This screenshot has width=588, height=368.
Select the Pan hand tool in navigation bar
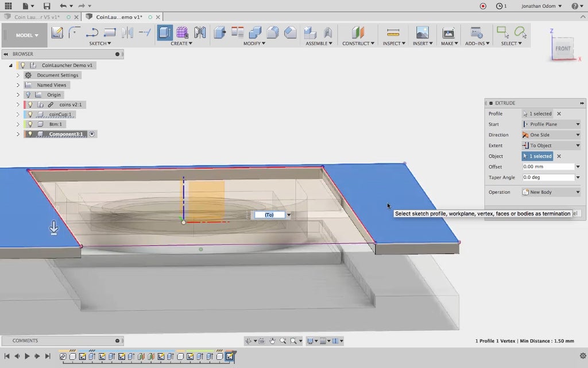coord(272,341)
